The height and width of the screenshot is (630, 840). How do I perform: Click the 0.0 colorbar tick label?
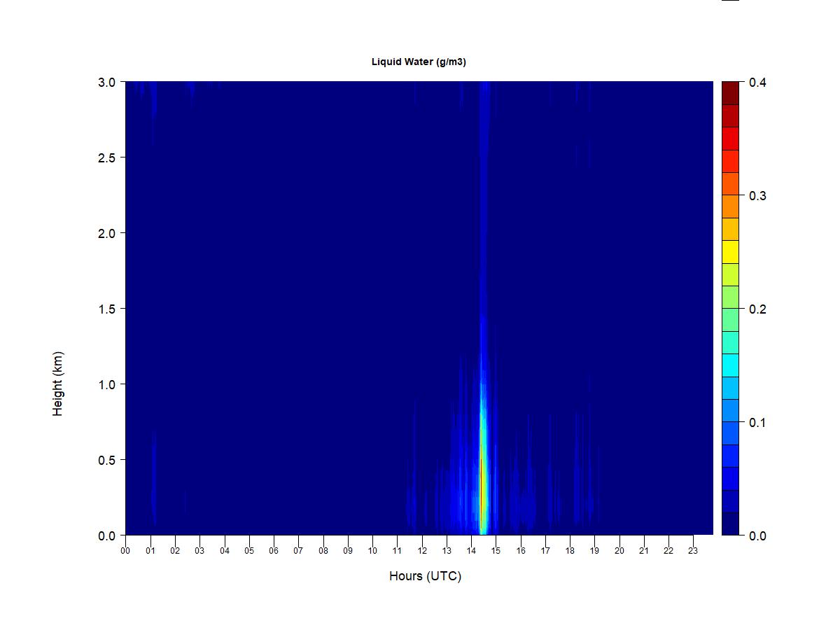(757, 535)
